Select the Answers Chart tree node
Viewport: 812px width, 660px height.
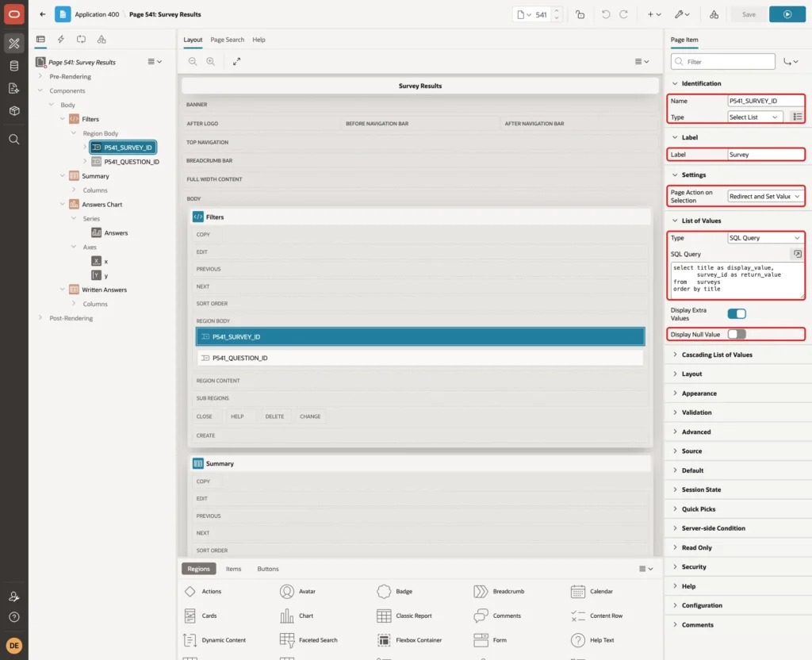tap(101, 205)
